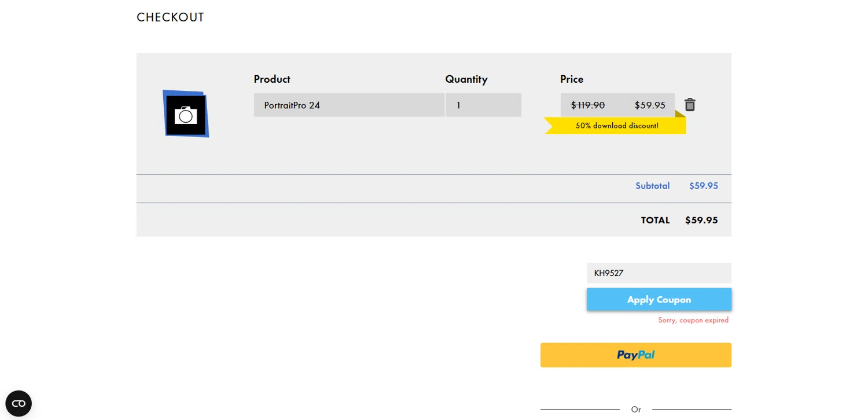This screenshot has width=868, height=420.
Task: Open the cookie consent round icon
Action: pos(19,403)
